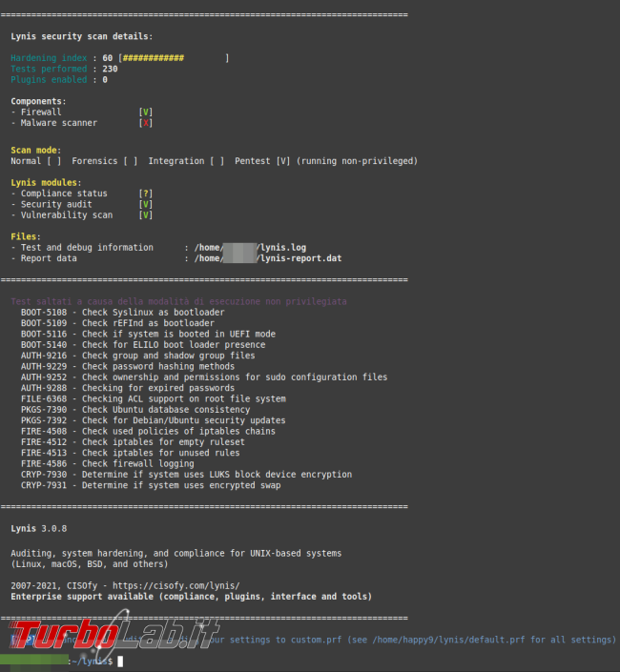The image size is (620, 672).
Task: Select the 'Plugins enabled' label
Action: click(49, 79)
